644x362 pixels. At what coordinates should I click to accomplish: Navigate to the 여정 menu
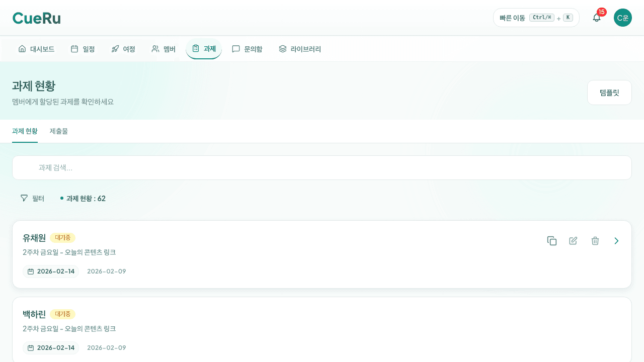coord(123,49)
